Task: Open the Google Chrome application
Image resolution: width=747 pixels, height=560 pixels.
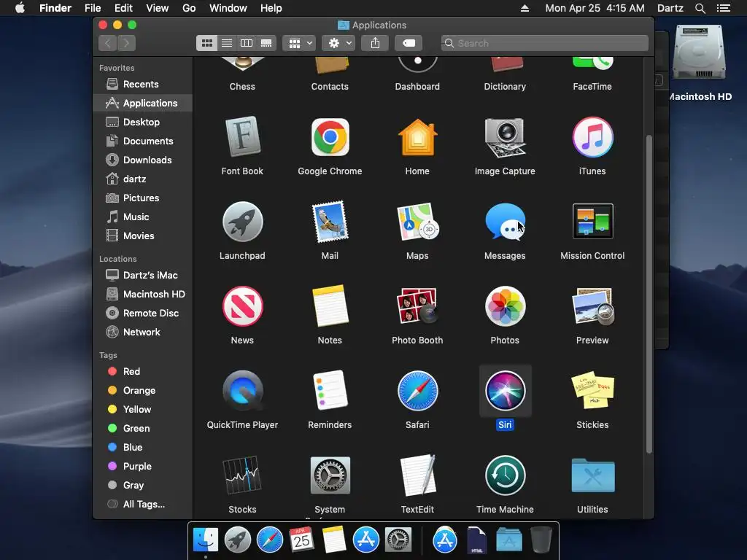Action: 330,138
